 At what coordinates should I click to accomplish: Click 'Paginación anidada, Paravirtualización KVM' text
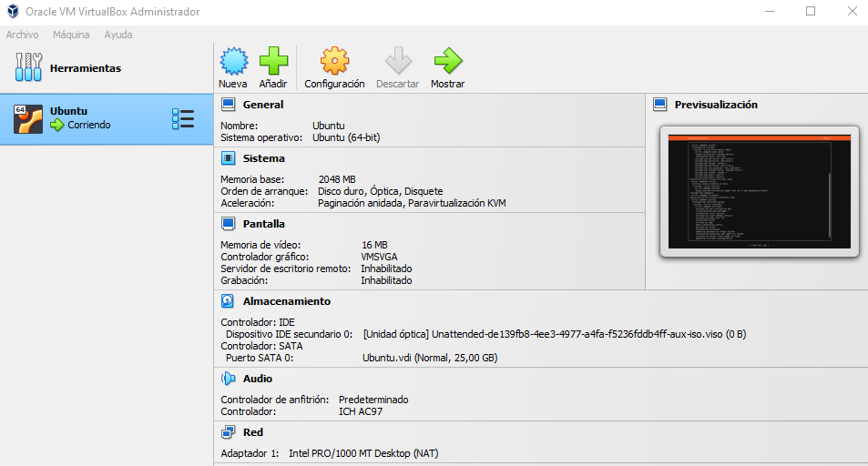[412, 203]
